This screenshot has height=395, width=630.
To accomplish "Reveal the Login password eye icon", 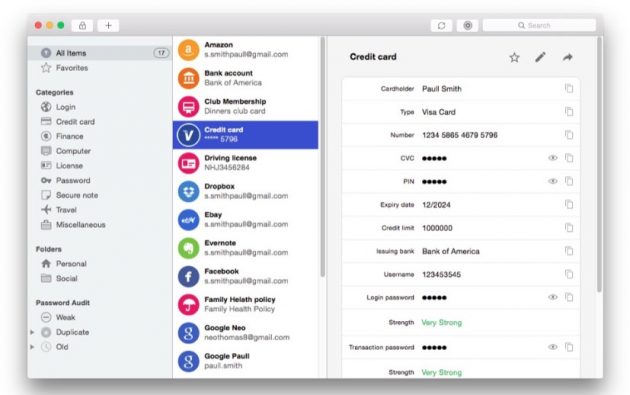I will tap(553, 297).
